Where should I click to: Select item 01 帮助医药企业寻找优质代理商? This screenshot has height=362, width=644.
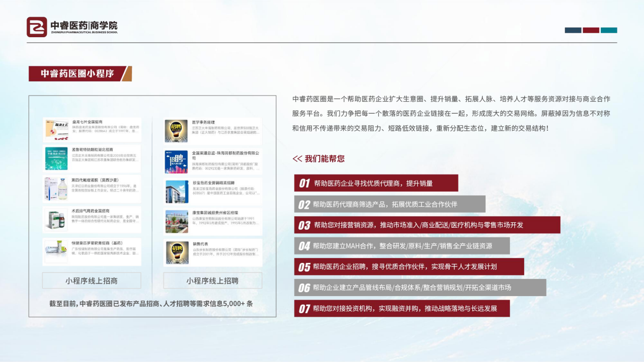376,183
